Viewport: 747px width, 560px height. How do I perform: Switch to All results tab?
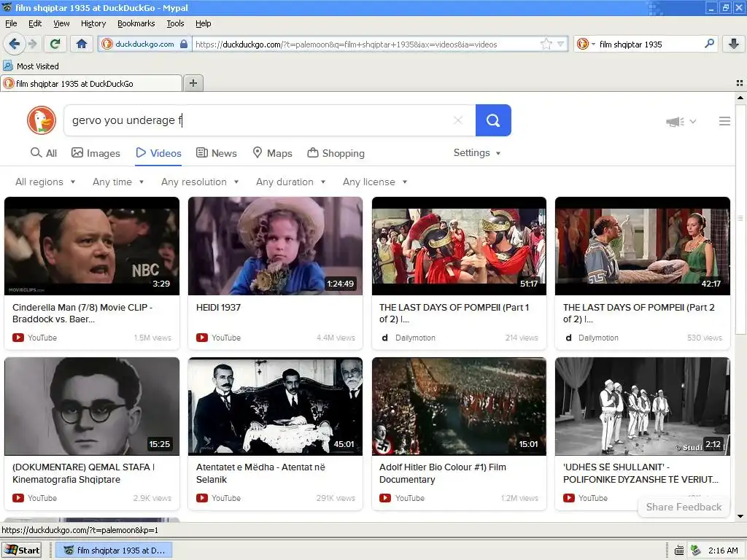click(x=43, y=153)
